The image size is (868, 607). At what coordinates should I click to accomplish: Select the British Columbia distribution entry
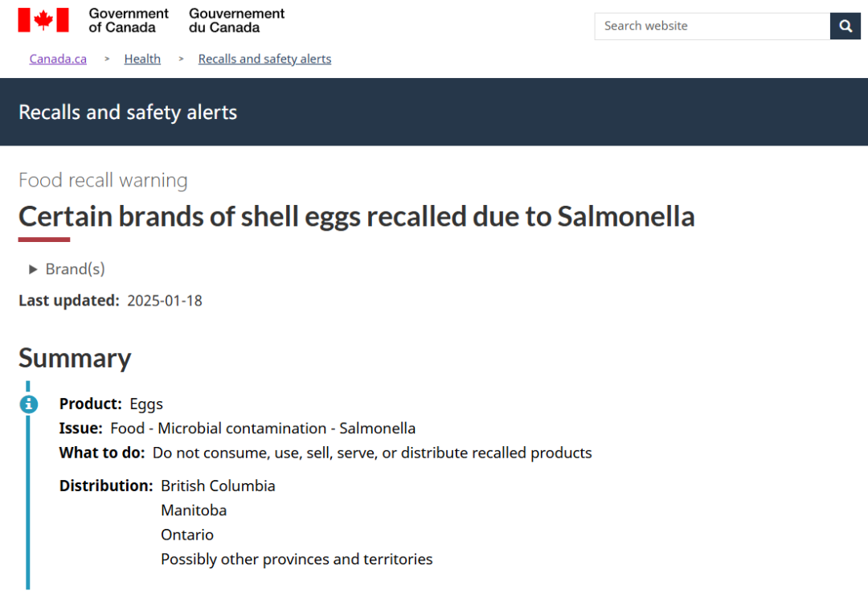(x=218, y=486)
